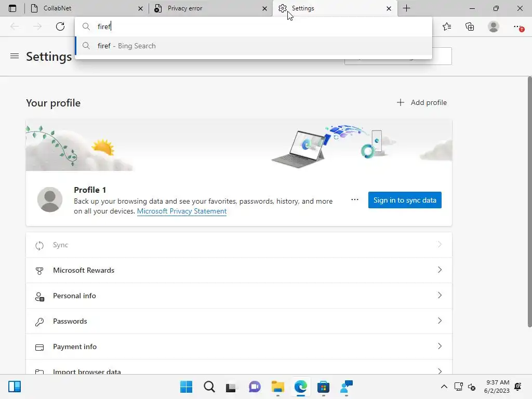Open network status tray icon
The width and height of the screenshot is (532, 399).
[458, 387]
